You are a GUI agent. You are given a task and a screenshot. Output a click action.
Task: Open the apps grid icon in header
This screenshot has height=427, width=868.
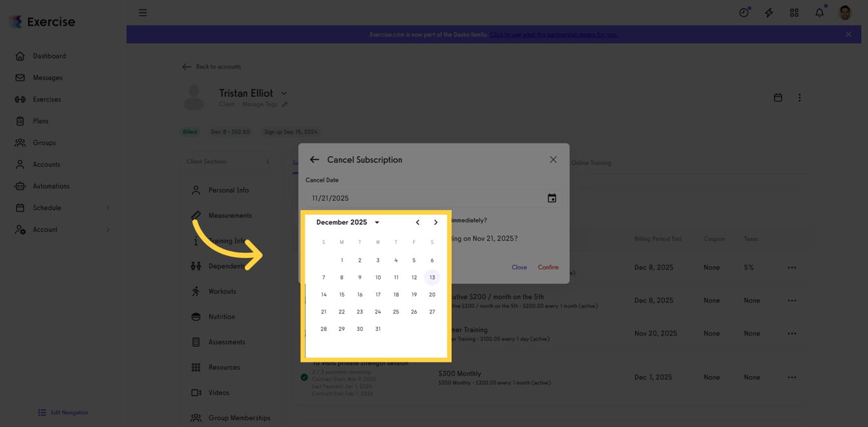[794, 12]
